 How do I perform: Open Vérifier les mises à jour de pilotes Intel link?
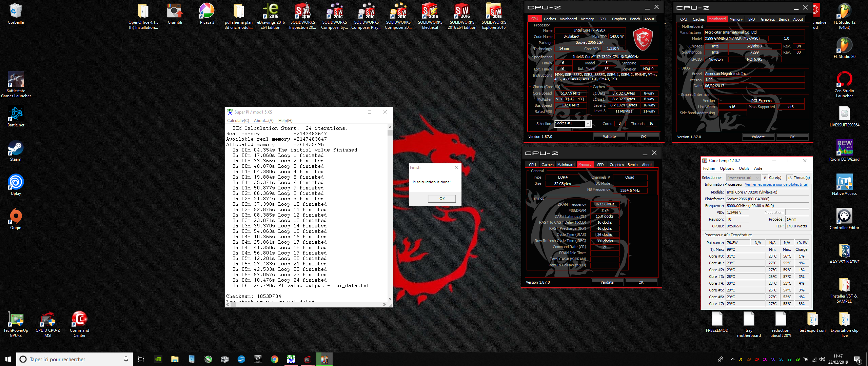coord(776,184)
